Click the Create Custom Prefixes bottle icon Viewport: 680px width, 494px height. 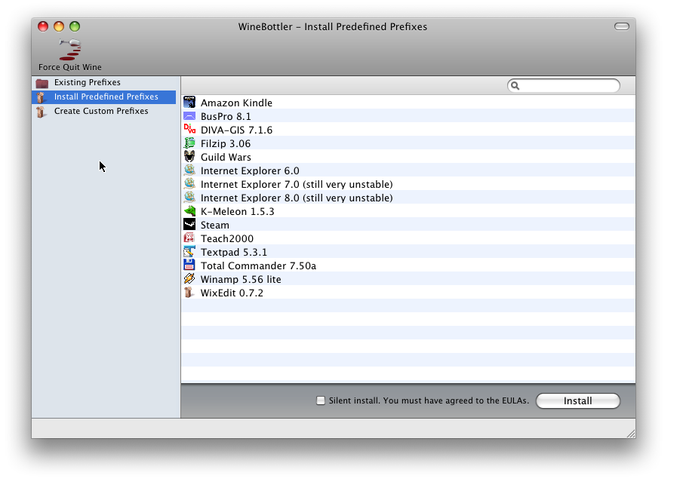point(41,111)
